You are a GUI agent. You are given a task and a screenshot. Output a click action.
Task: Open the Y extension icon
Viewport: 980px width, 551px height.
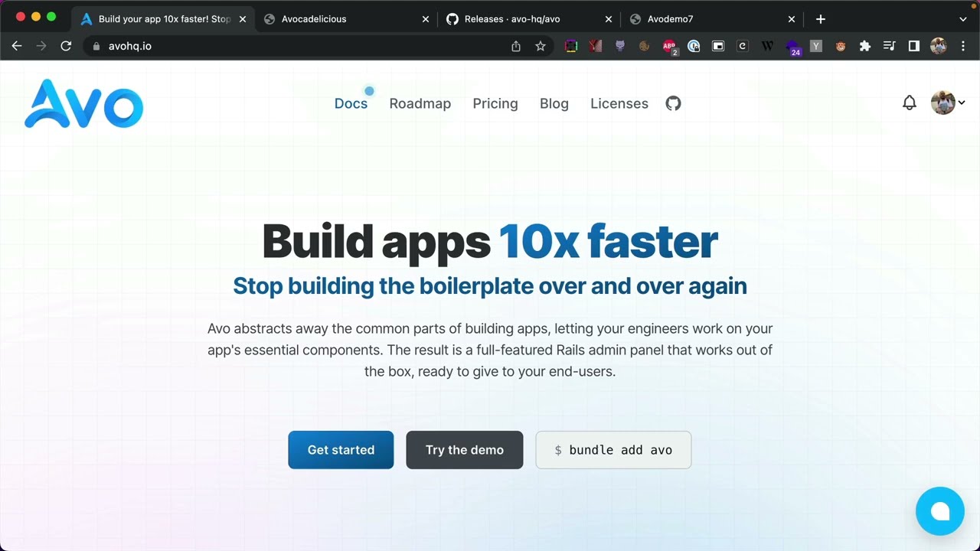point(816,46)
